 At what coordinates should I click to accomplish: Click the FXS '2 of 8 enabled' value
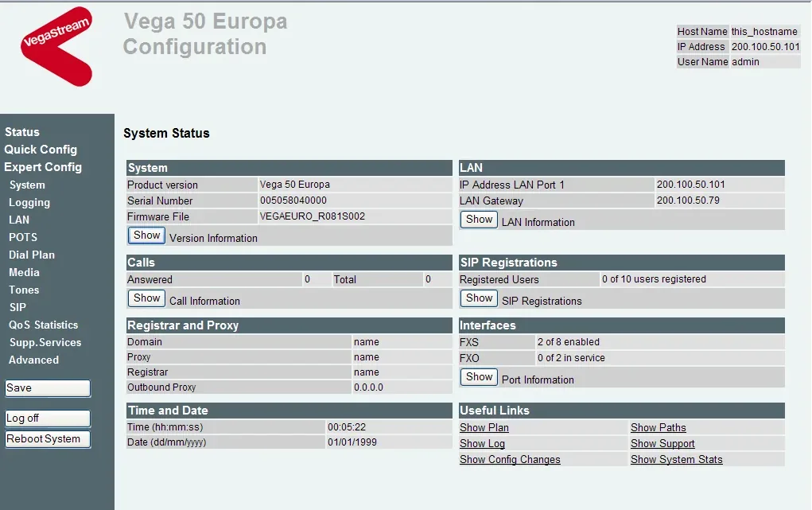click(569, 341)
